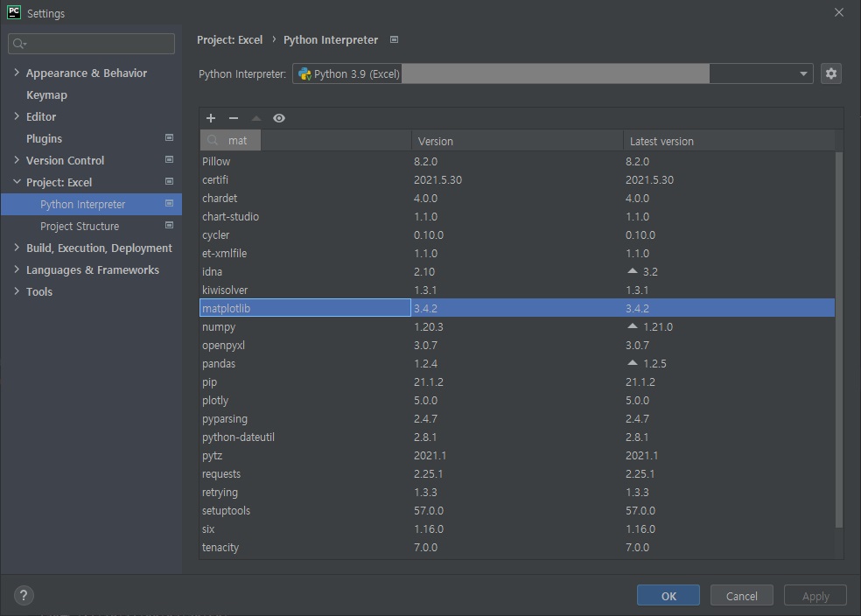The width and height of the screenshot is (861, 616).
Task: Expand Languages & Frameworks section
Action: (17, 269)
